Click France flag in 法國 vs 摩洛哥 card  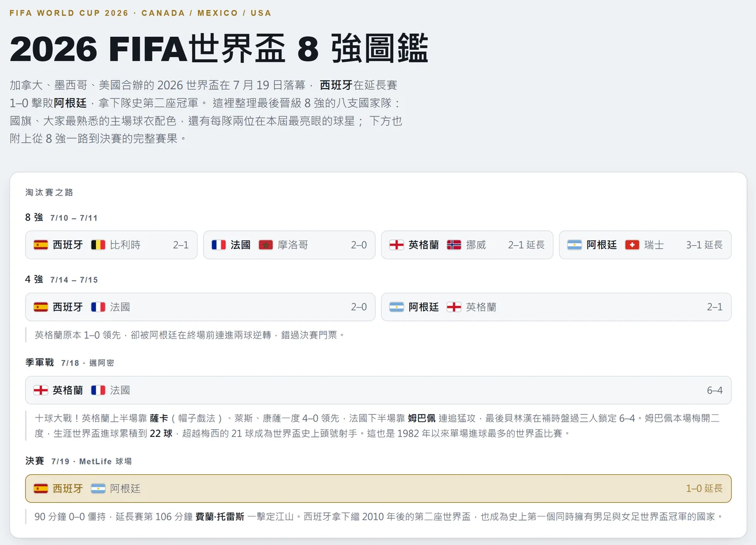click(219, 245)
